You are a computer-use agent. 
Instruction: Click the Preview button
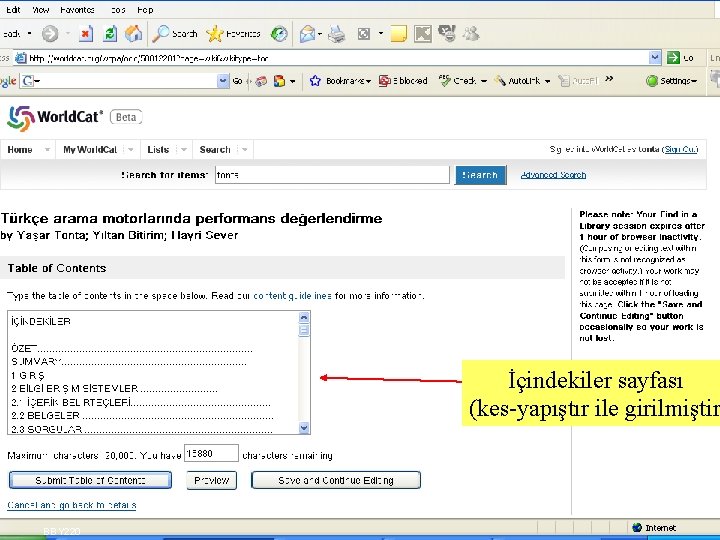[x=212, y=480]
